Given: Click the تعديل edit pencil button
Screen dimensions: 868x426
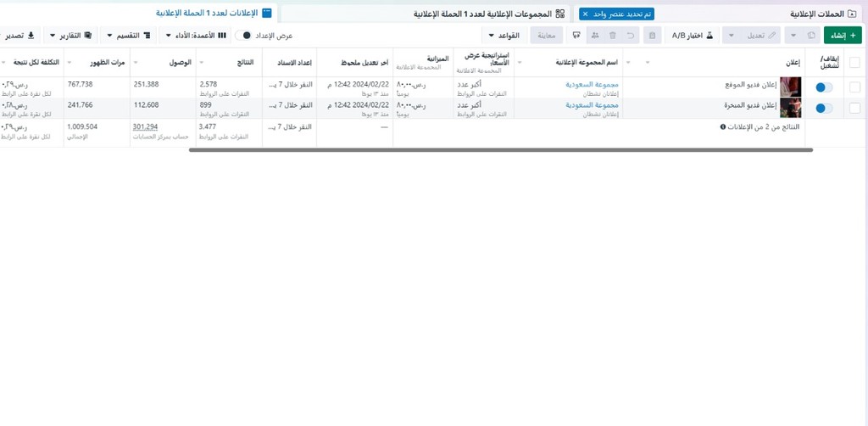Looking at the screenshot, I should point(760,35).
